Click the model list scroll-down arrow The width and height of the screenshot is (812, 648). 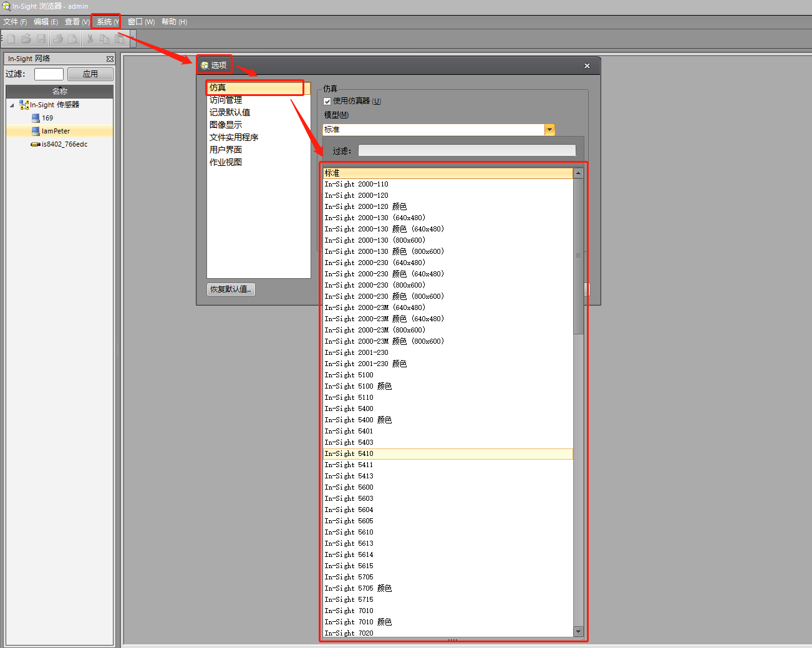[578, 632]
